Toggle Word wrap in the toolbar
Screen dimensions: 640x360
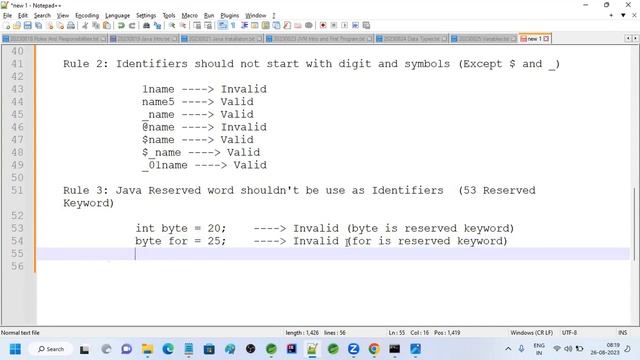pyautogui.click(x=222, y=25)
